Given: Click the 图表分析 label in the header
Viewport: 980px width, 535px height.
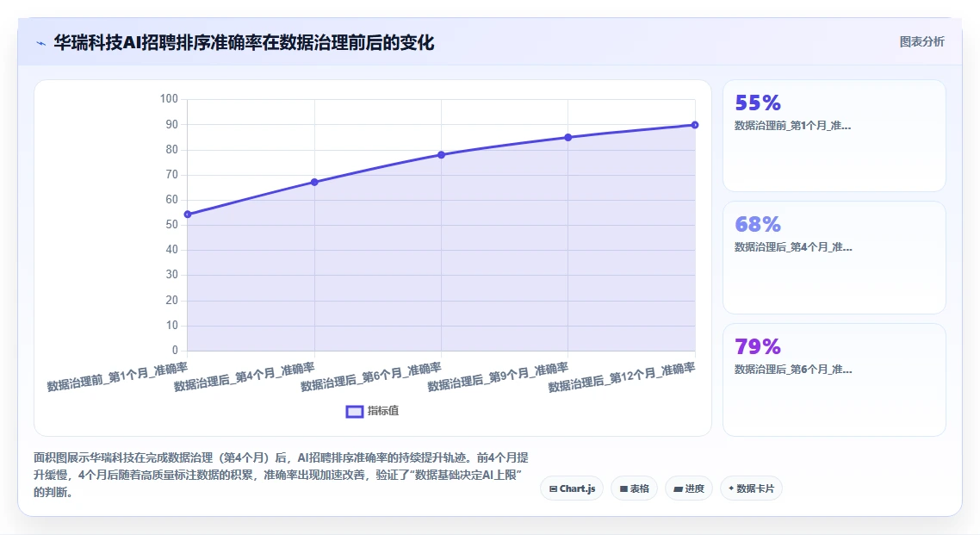Looking at the screenshot, I should click(x=922, y=42).
